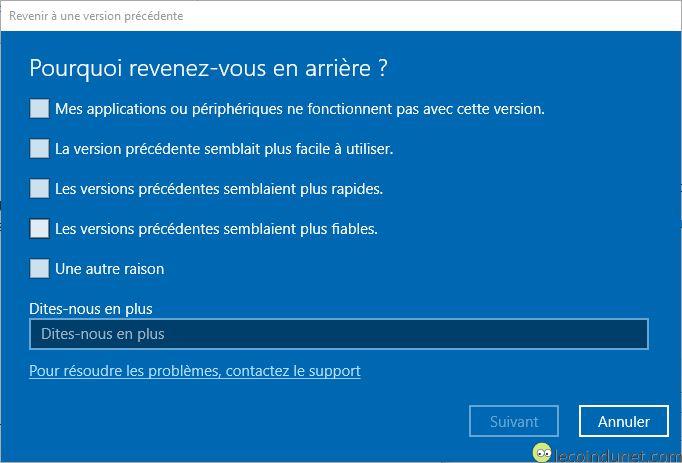Click the lecoindunet.com watermark text
The image size is (682, 463).
tap(618, 456)
